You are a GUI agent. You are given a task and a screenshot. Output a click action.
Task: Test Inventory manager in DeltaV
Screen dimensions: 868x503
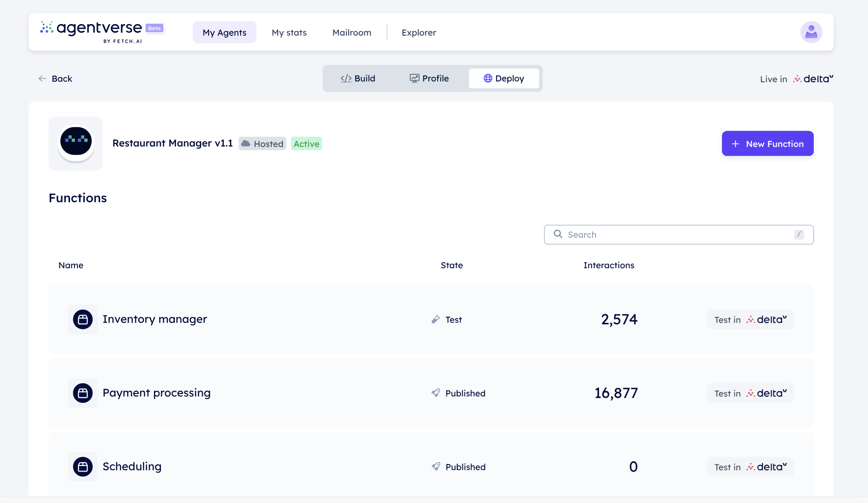[751, 319]
